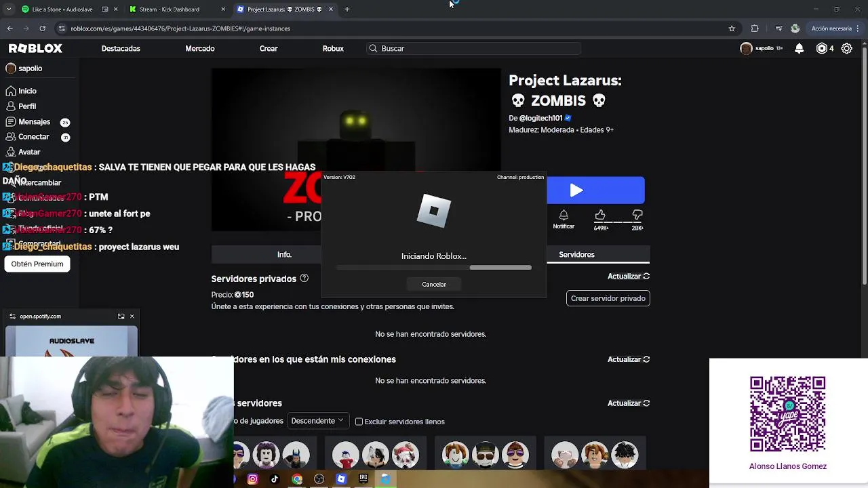The image size is (868, 488).
Task: Close the Spotify mini player
Action: (132, 316)
